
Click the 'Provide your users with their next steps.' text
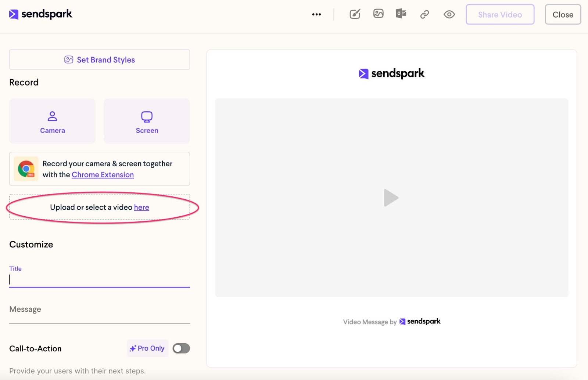[78, 371]
